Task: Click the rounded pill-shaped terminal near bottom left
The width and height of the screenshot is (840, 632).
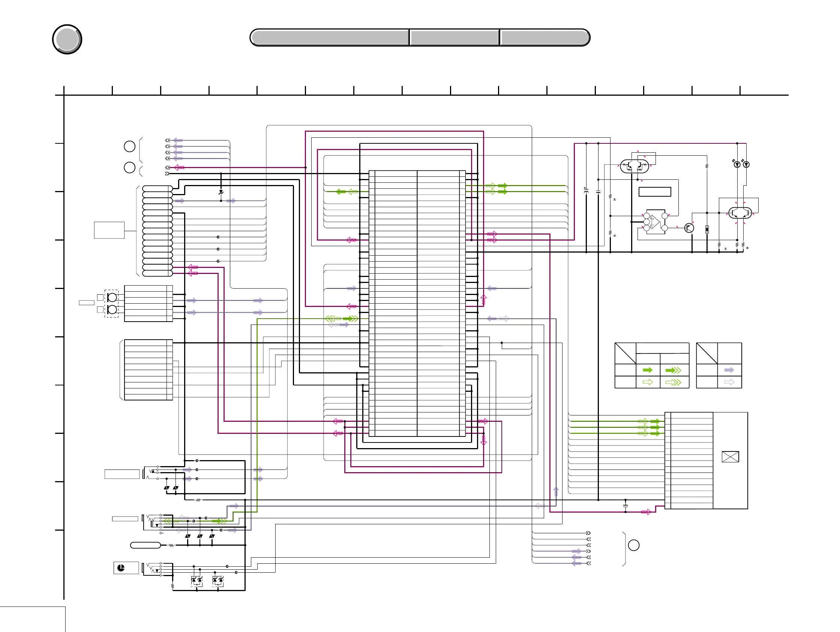Action: coord(145,545)
